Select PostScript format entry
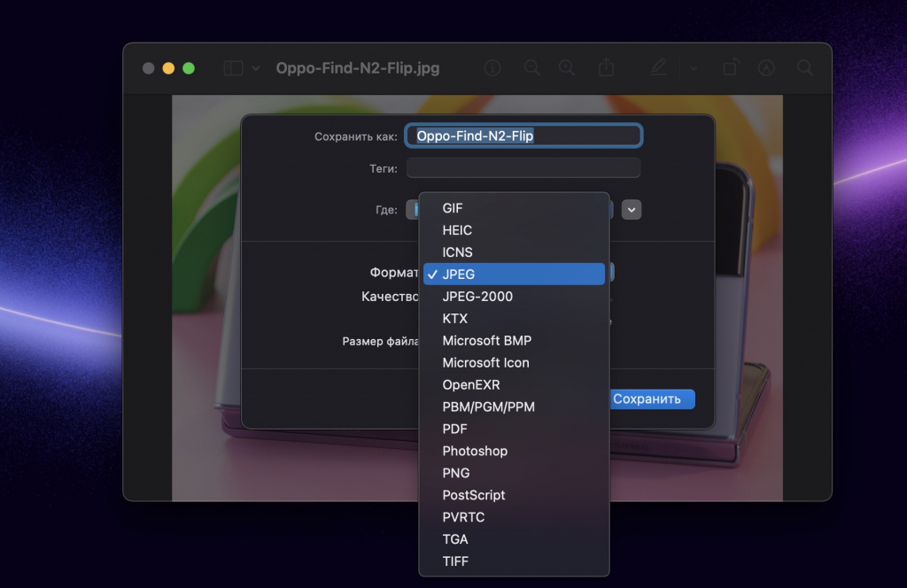 pyautogui.click(x=515, y=495)
